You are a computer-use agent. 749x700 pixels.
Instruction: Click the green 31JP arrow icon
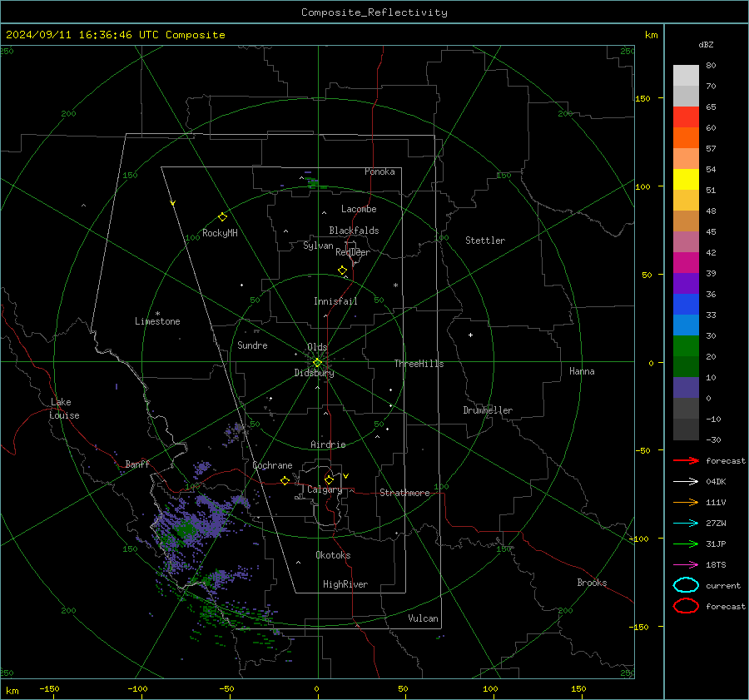tap(686, 544)
